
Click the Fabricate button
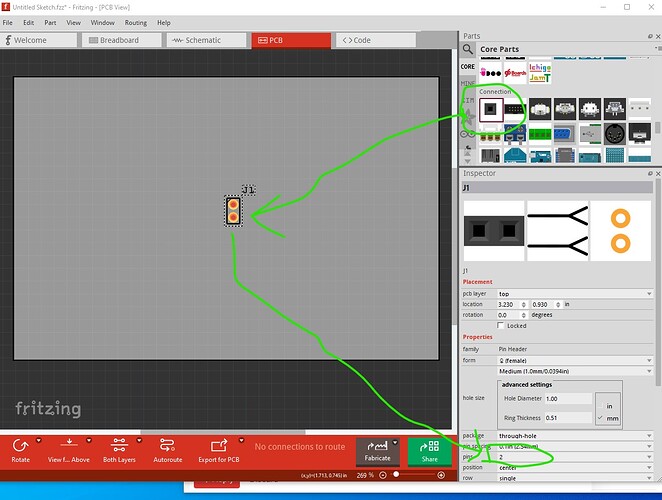(x=377, y=449)
